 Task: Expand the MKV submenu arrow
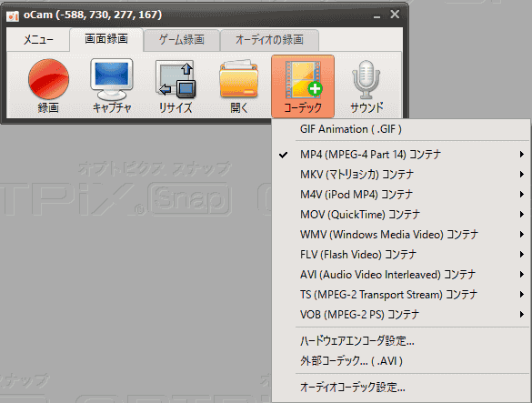pos(521,175)
